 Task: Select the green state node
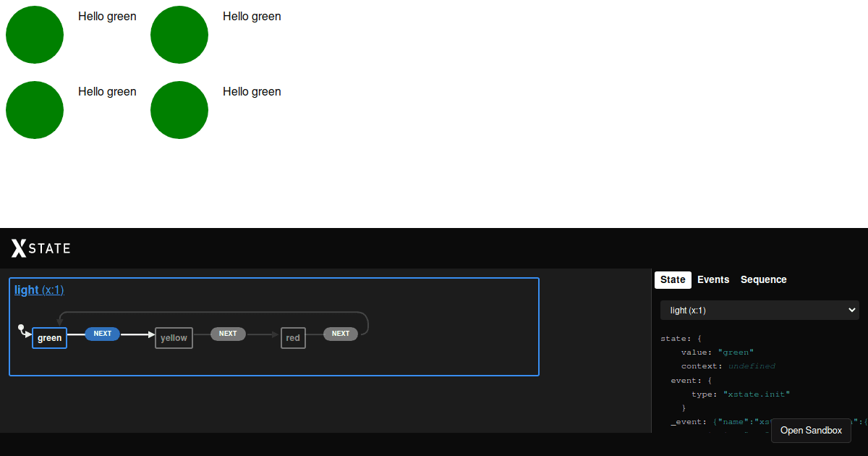[49, 338]
